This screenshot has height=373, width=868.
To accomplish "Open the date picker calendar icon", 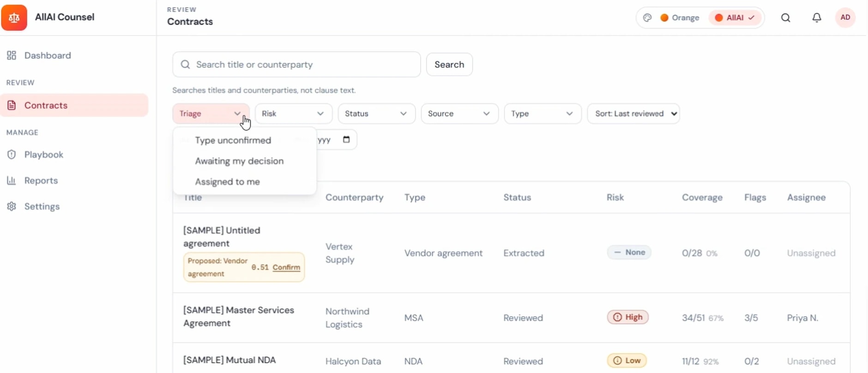I will coord(346,139).
